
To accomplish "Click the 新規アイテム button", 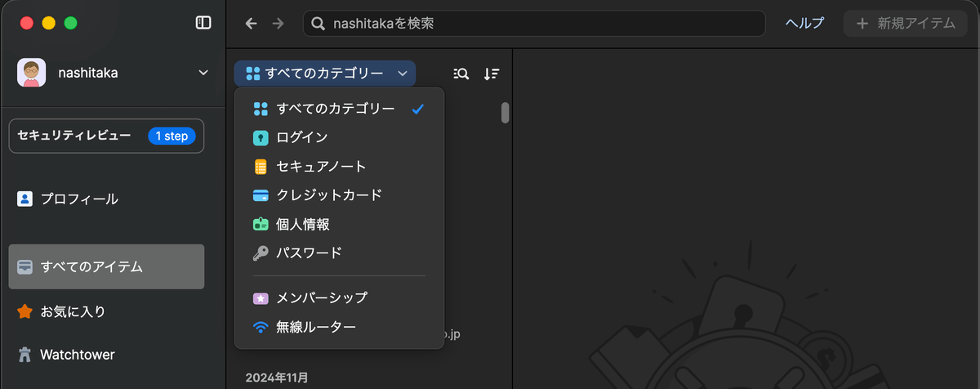I will (x=904, y=24).
